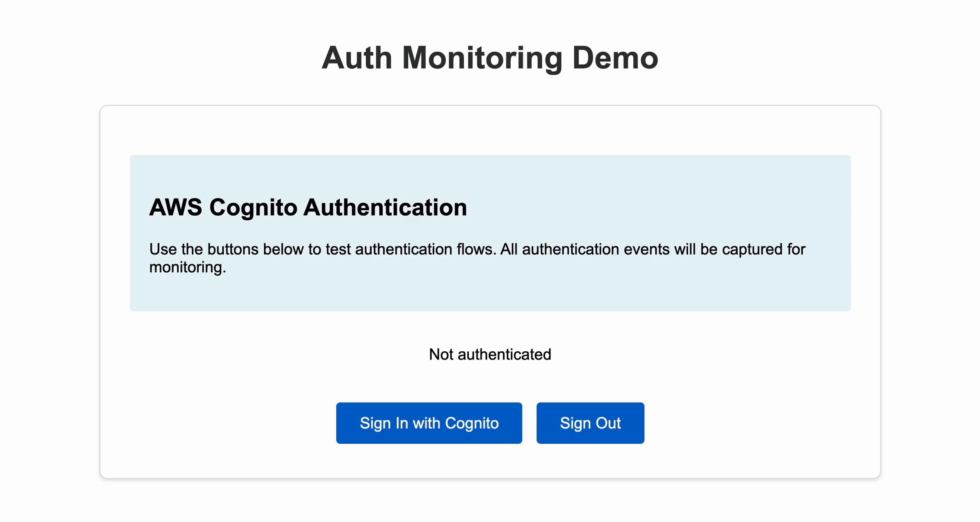The height and width of the screenshot is (522, 980).
Task: Click the page background above the card
Action: tap(490, 91)
